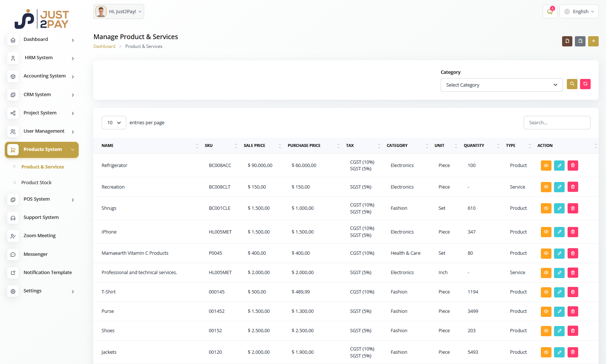Reset the category filter with red refresh icon
The width and height of the screenshot is (606, 364).
585,84
